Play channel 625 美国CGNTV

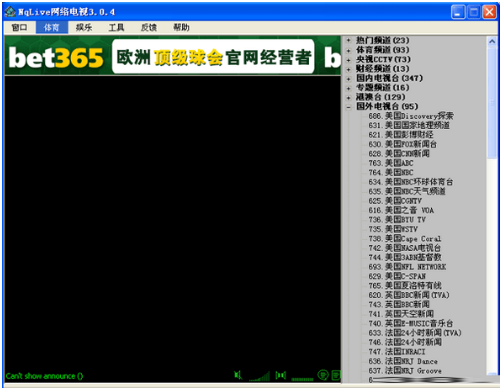coord(395,201)
